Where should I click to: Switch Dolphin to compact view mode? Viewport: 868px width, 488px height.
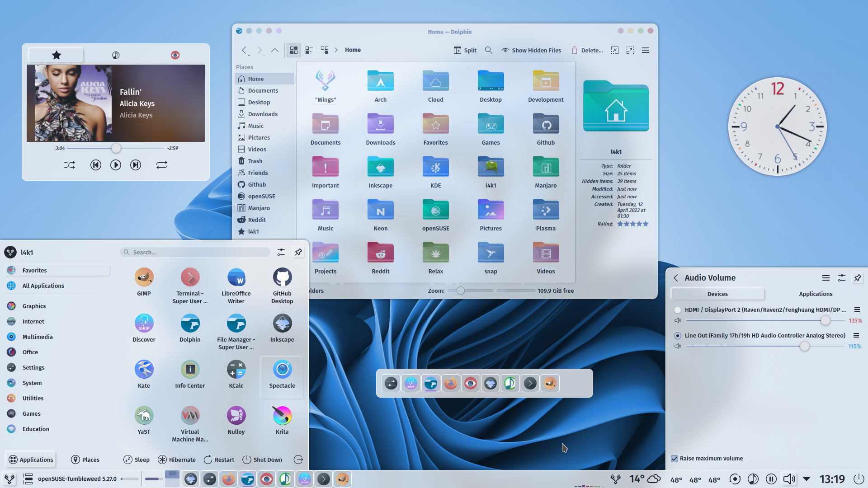309,50
